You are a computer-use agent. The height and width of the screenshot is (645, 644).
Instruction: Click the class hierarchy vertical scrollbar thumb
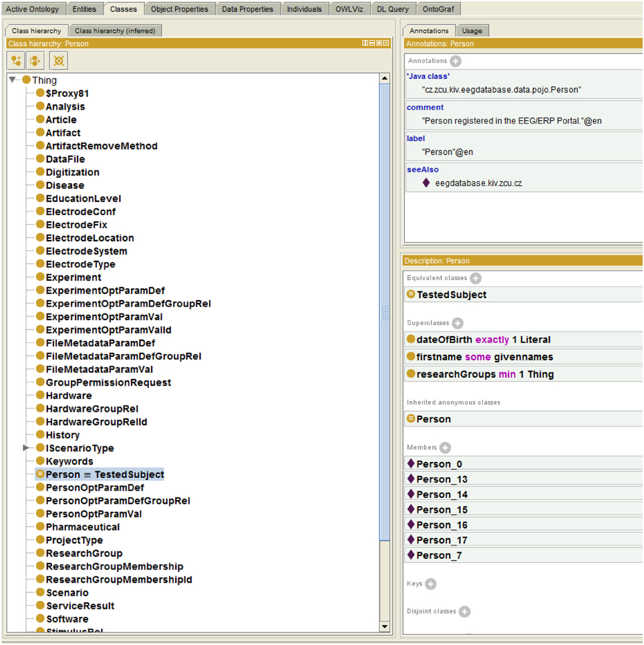tap(385, 311)
